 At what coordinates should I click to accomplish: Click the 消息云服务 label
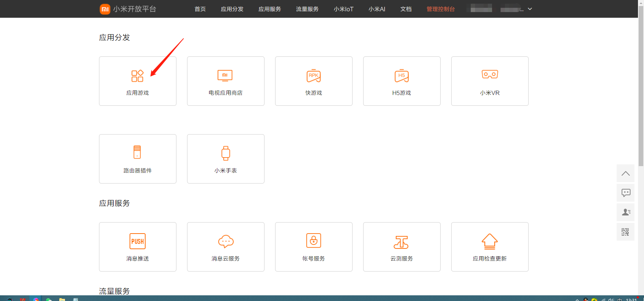pyautogui.click(x=225, y=258)
